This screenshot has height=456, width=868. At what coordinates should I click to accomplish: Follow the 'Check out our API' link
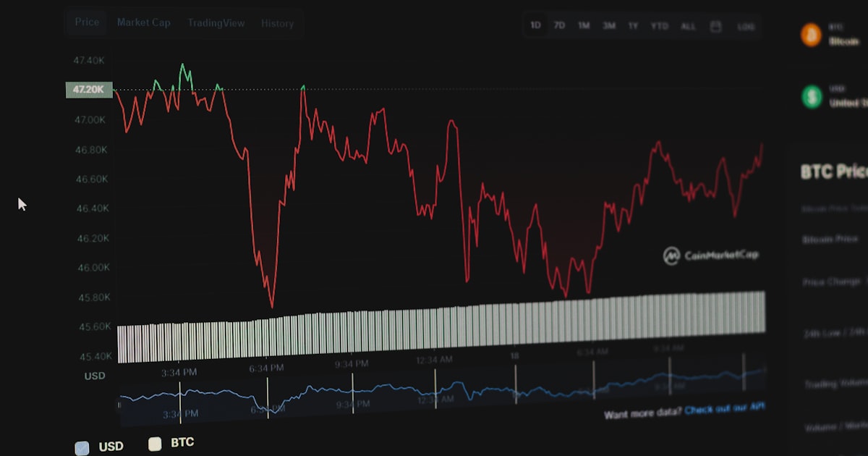[724, 409]
